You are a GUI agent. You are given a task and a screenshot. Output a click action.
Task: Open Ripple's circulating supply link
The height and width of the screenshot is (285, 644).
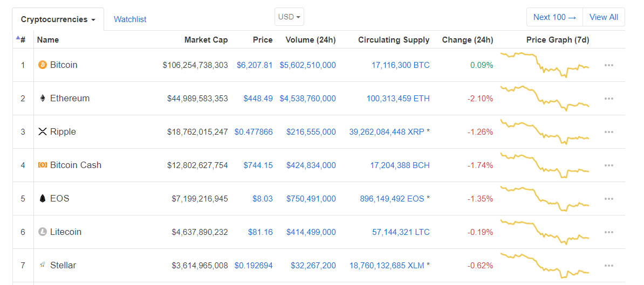[385, 132]
